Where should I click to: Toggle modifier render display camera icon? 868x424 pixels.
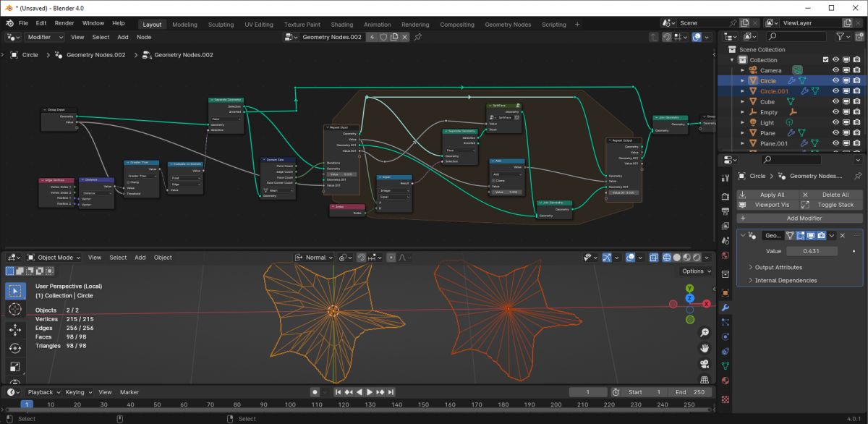click(x=821, y=236)
